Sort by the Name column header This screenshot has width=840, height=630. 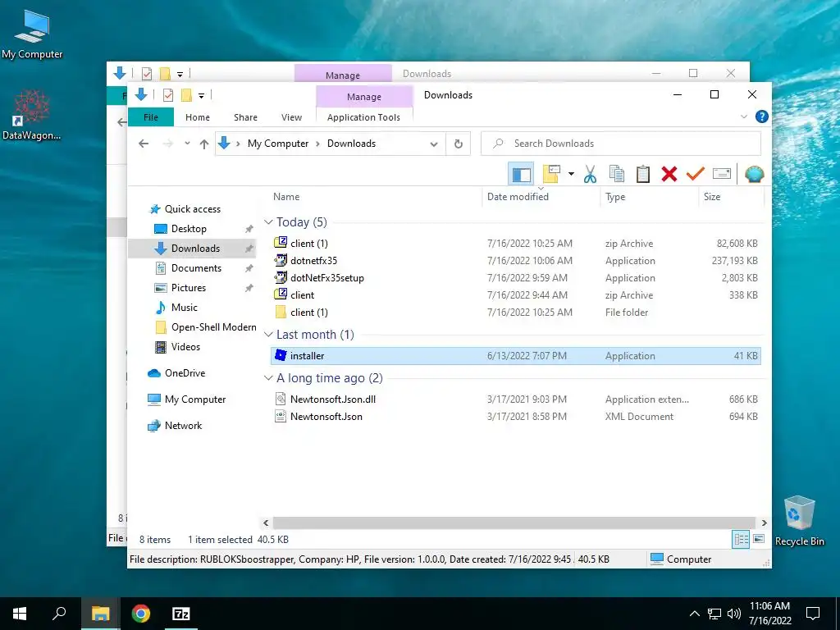(x=286, y=197)
